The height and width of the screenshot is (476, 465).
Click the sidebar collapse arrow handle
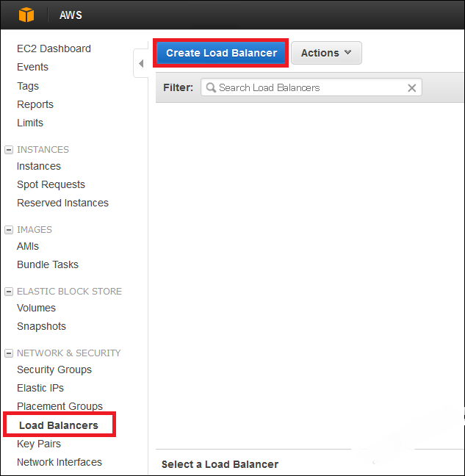[x=141, y=64]
